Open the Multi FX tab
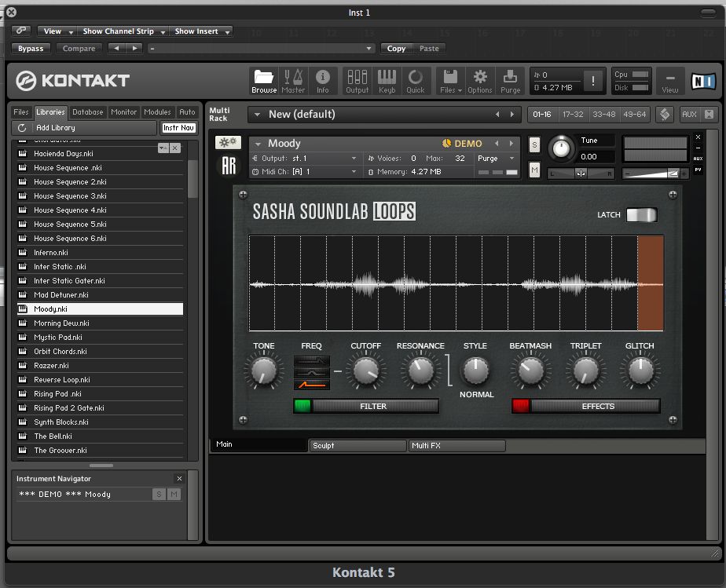 [456, 445]
